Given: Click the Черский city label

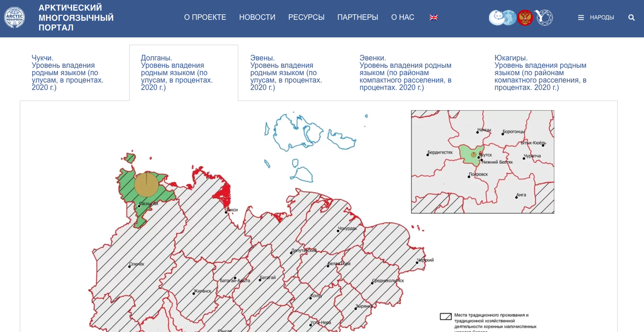Looking at the screenshot, I should tap(425, 261).
